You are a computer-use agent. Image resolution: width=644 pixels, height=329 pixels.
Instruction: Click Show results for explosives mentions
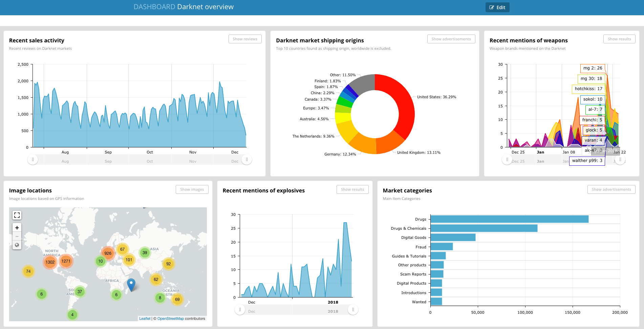tap(352, 189)
